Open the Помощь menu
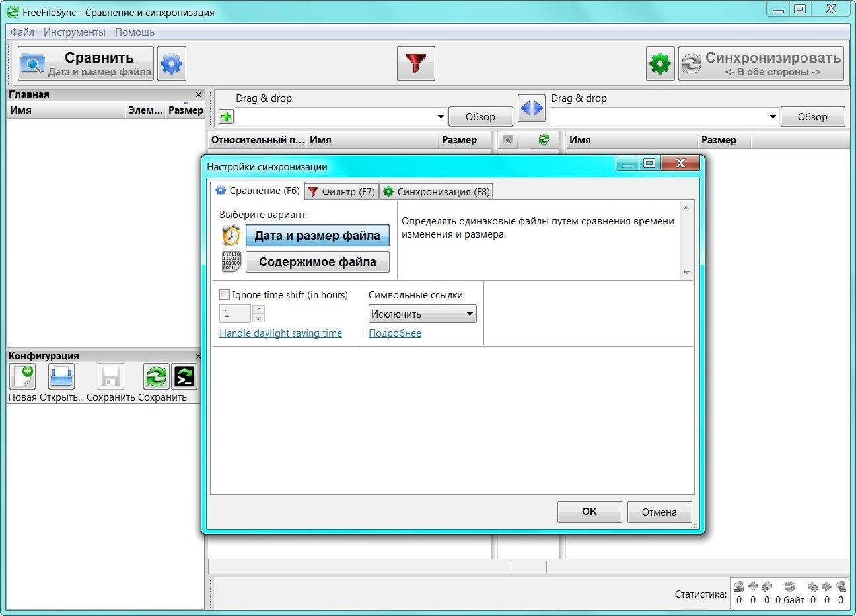The image size is (856, 616). tap(135, 32)
